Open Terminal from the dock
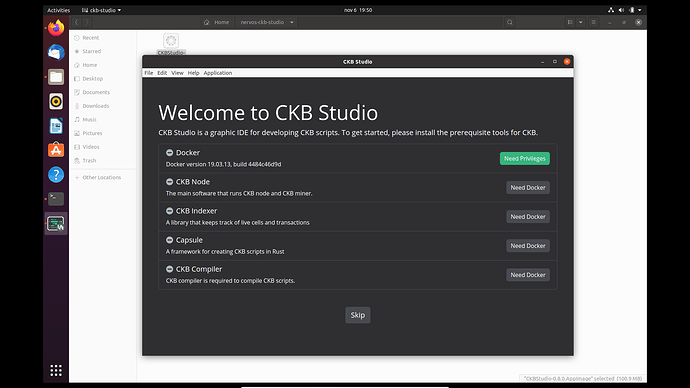 point(56,199)
